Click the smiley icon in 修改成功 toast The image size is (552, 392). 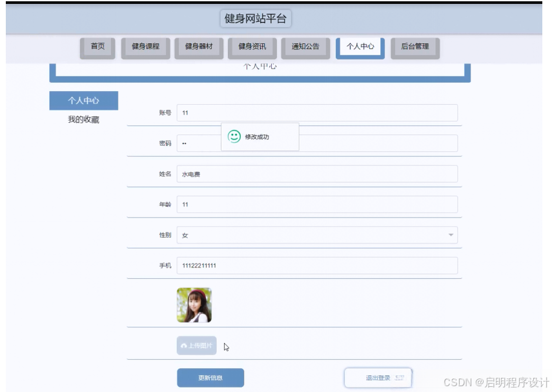click(x=232, y=136)
